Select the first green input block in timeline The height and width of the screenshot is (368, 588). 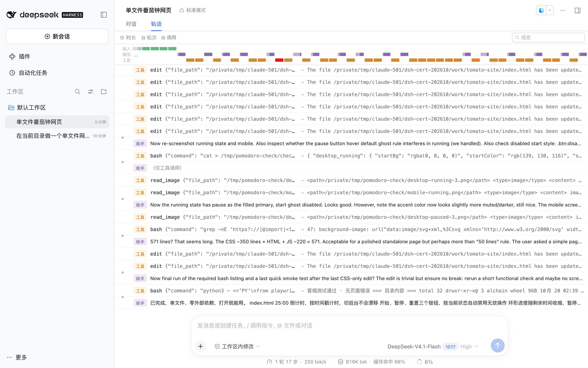click(146, 49)
